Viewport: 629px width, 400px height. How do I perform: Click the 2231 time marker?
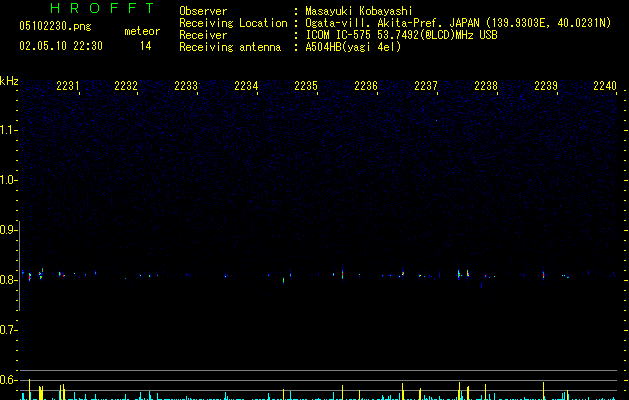[x=68, y=86]
